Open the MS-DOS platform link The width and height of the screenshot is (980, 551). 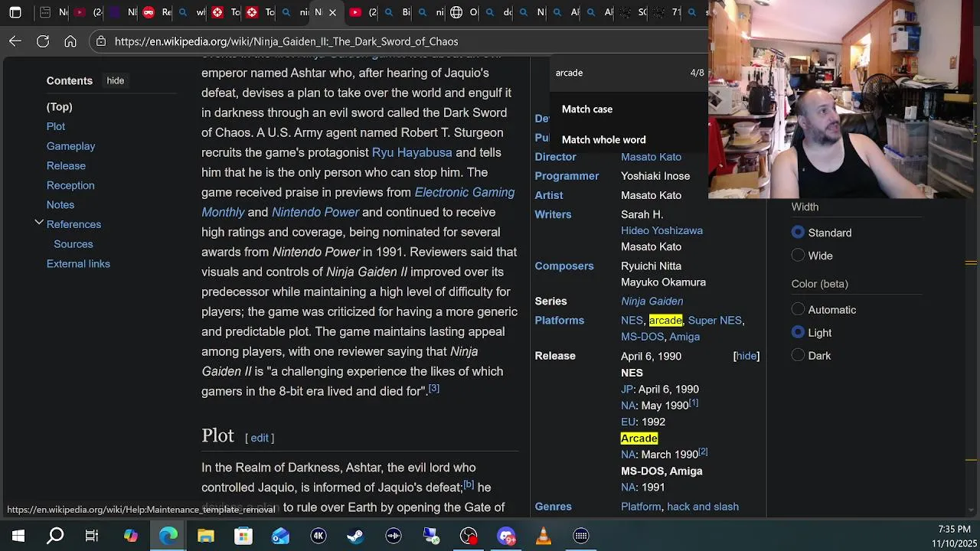click(642, 337)
